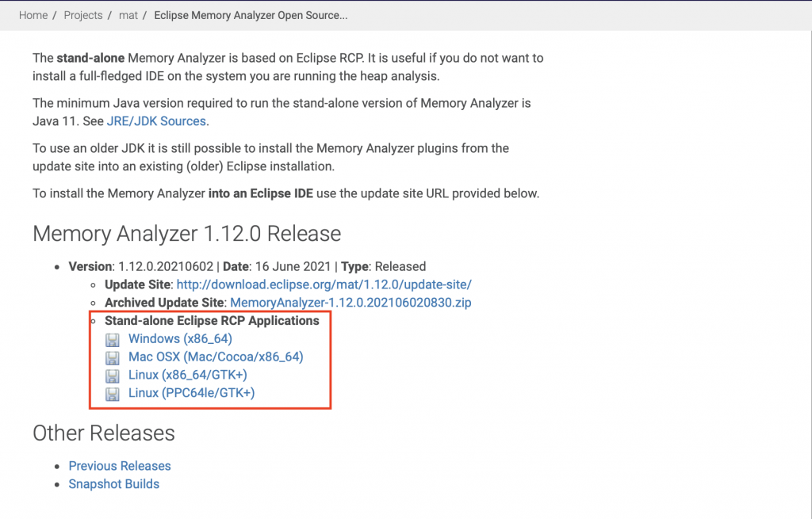Click the floppy disk icon beside Mac OSX download
Image resolution: width=812 pixels, height=519 pixels.
(113, 357)
